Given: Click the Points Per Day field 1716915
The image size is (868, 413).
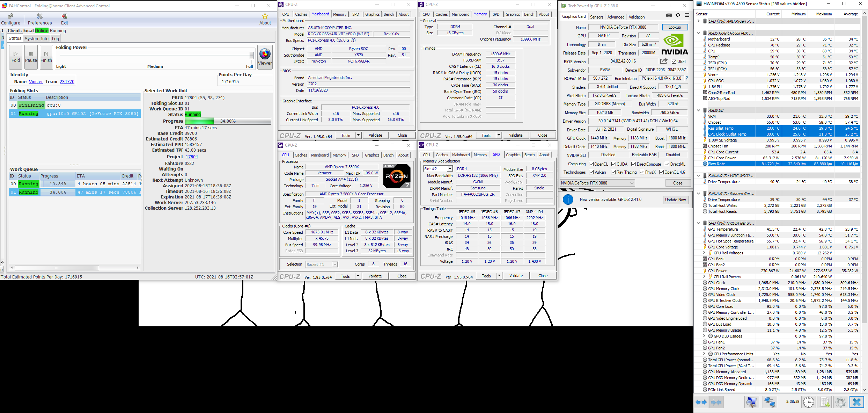Looking at the screenshot, I should click(245, 81).
